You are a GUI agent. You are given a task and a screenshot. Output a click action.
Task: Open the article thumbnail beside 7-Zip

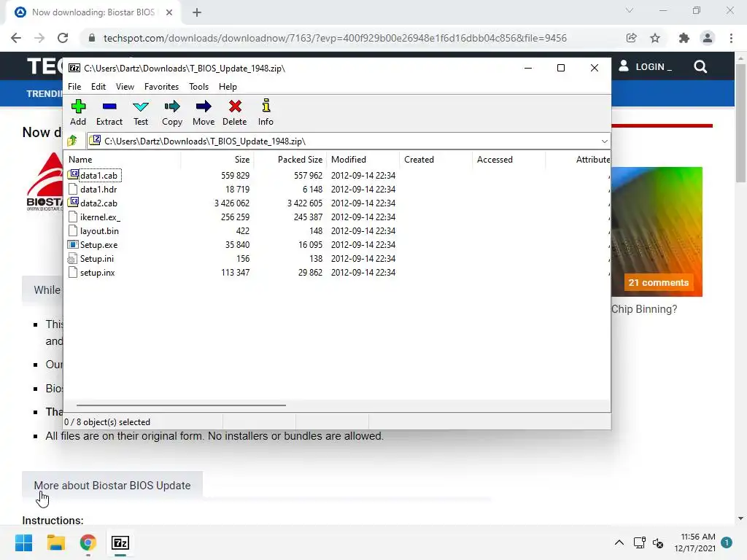coord(657,231)
